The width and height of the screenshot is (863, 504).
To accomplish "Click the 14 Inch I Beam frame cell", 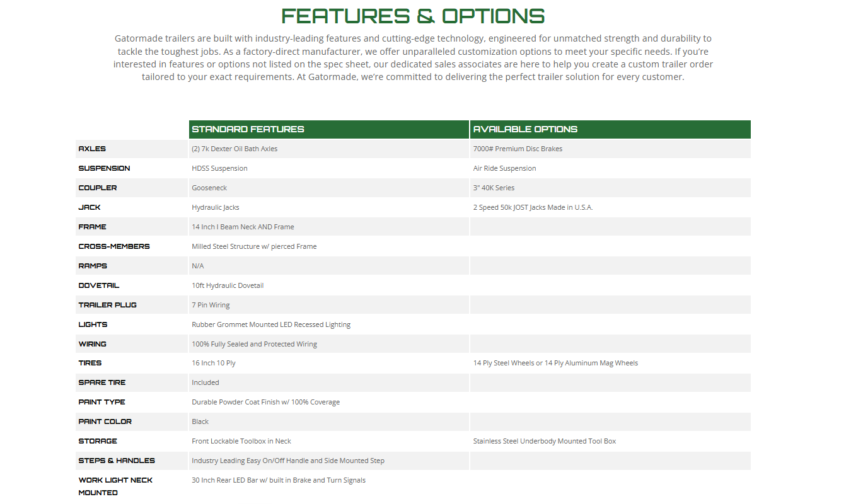I will point(243,227).
